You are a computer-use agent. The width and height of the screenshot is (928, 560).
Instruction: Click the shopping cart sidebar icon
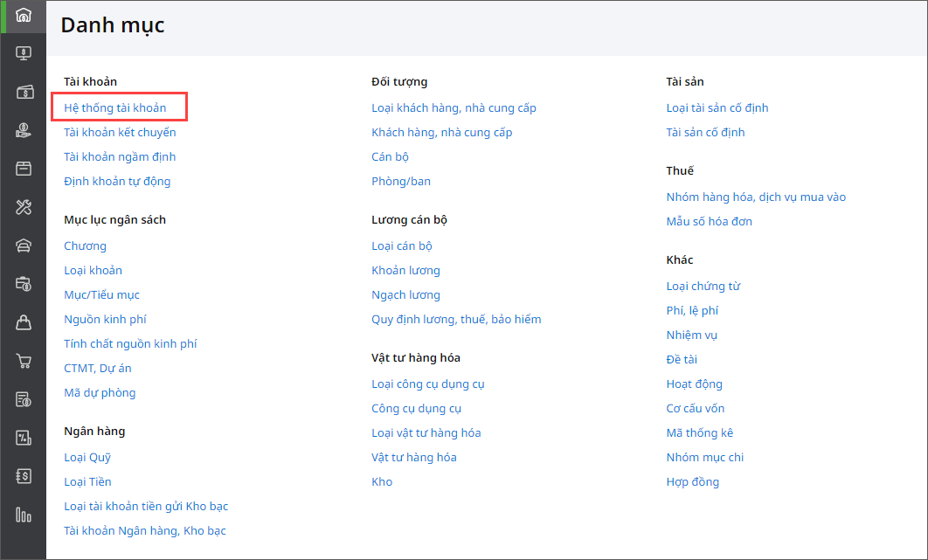(x=24, y=361)
